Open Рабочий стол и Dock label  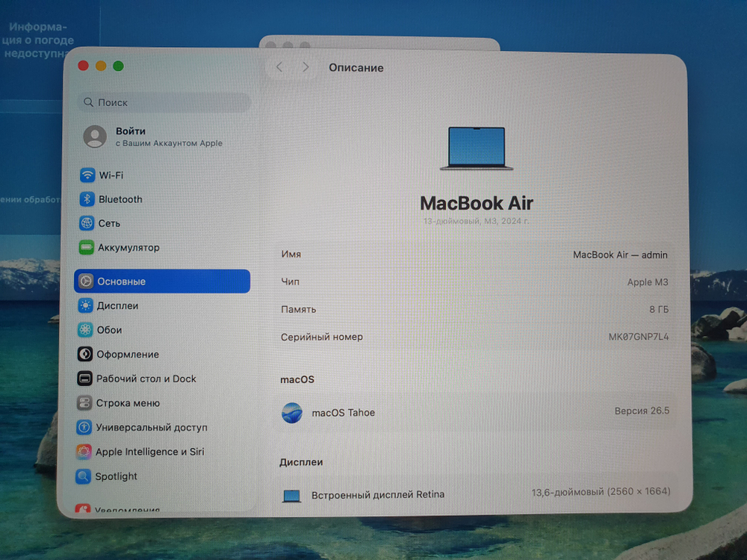pos(146,379)
